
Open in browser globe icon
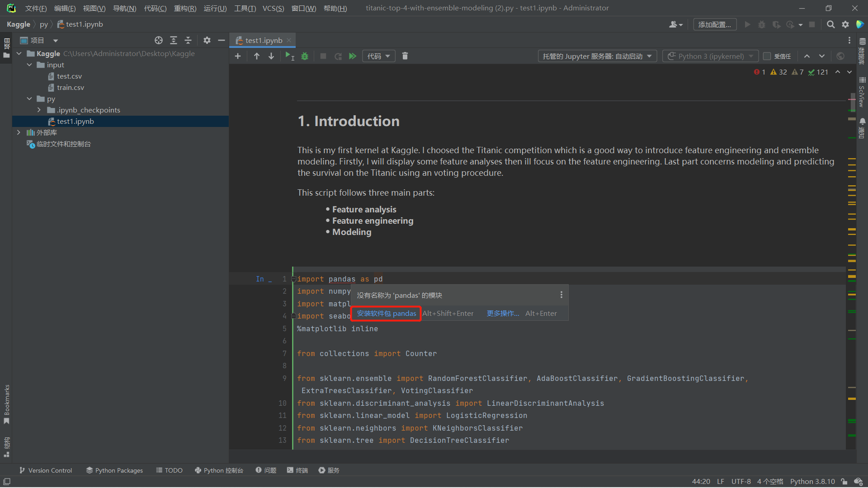[840, 56]
